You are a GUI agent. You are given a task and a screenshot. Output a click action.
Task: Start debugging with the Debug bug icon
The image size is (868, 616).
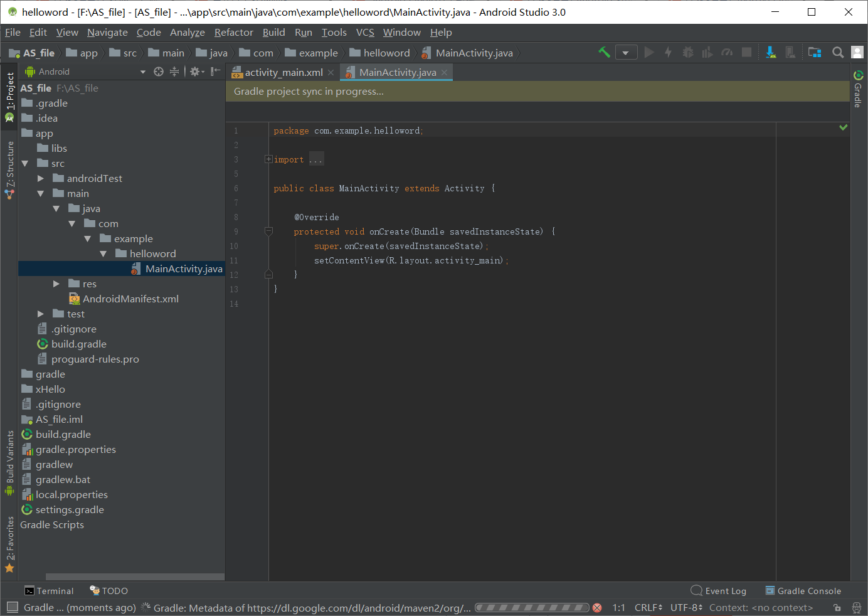(x=688, y=53)
